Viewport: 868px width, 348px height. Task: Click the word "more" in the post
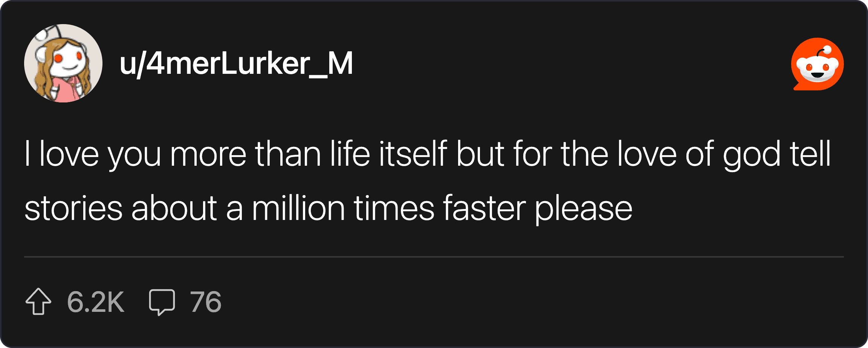pyautogui.click(x=208, y=154)
